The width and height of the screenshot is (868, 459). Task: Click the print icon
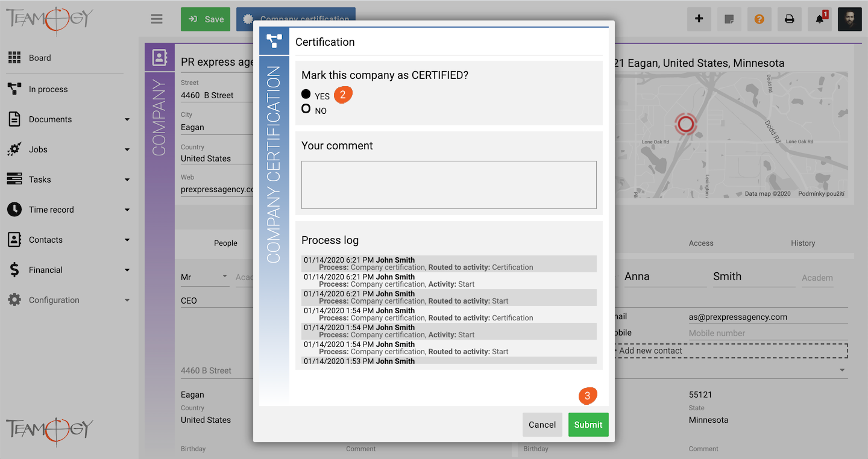click(x=790, y=19)
